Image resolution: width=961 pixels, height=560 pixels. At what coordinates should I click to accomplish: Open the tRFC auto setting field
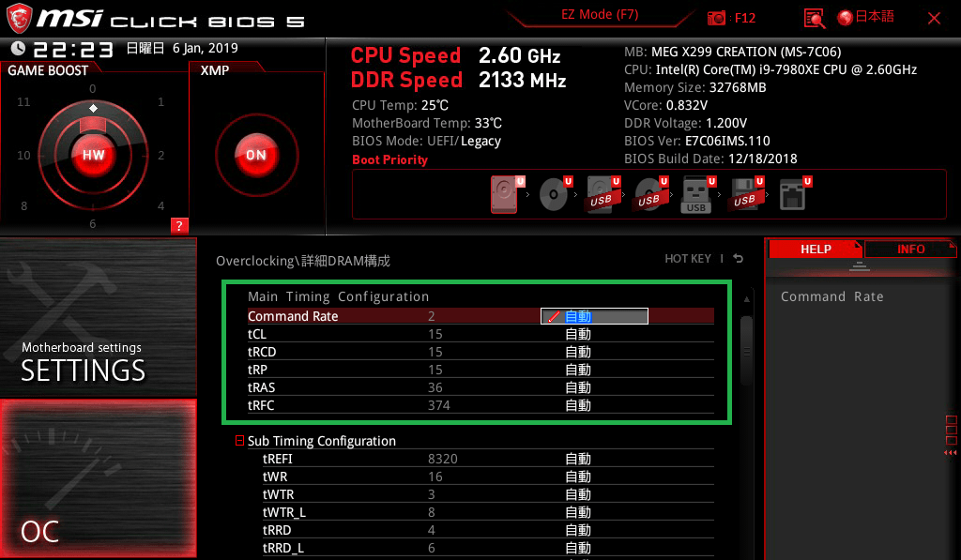(578, 405)
